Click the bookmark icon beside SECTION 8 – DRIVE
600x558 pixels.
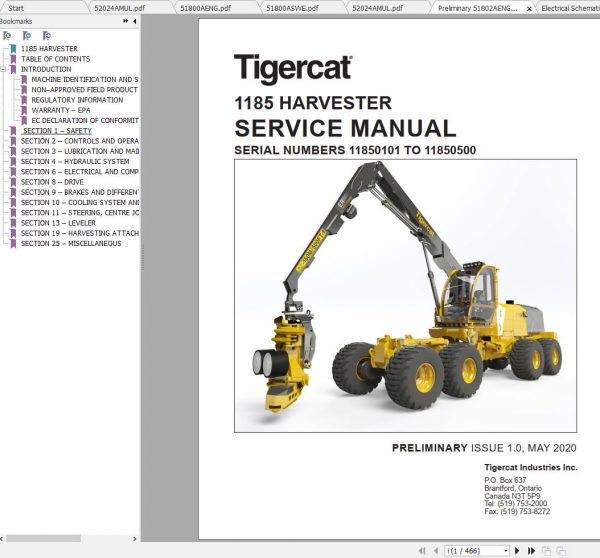tap(13, 182)
